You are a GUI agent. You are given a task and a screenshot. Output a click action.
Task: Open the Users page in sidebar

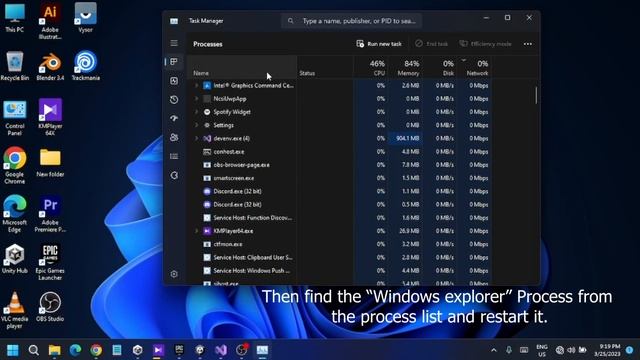(x=174, y=138)
